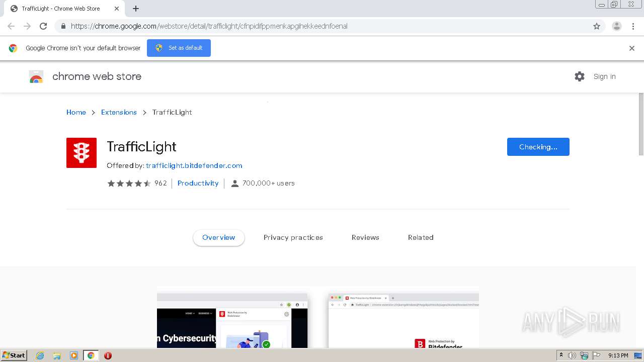Launch Internet Explorer from taskbar
644x362 pixels.
pyautogui.click(x=40, y=355)
